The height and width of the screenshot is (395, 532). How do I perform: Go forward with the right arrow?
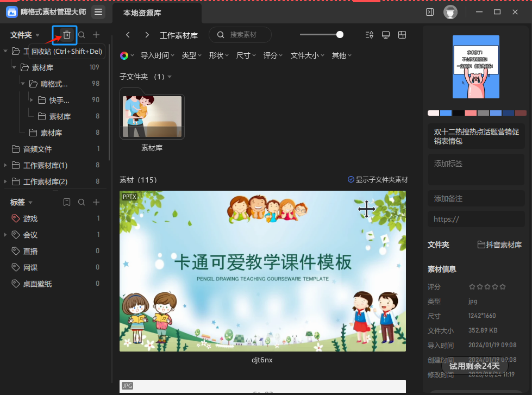pyautogui.click(x=147, y=35)
